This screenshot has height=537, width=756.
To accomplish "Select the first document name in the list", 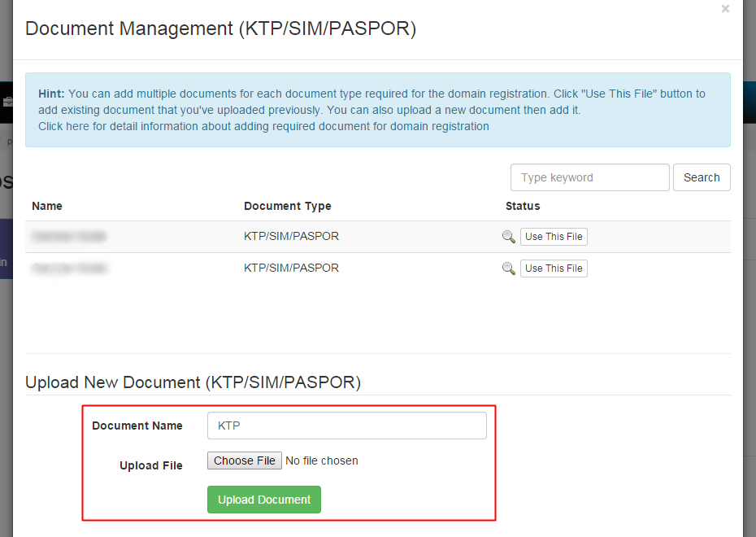I will coord(69,236).
